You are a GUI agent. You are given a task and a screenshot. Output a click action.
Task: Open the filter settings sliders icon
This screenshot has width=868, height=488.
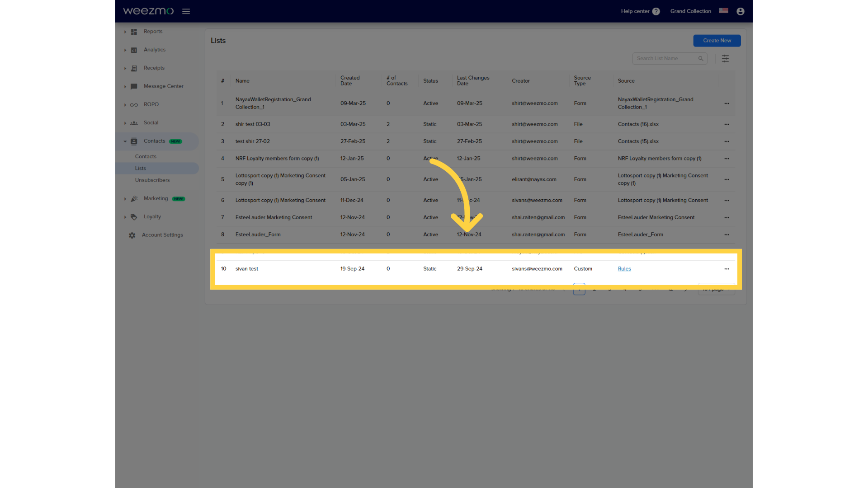point(725,58)
